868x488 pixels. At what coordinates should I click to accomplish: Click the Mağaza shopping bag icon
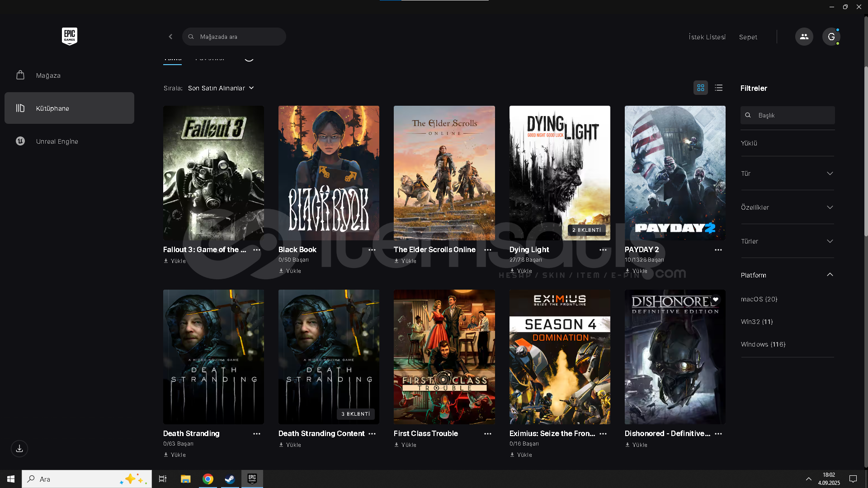[x=20, y=75]
